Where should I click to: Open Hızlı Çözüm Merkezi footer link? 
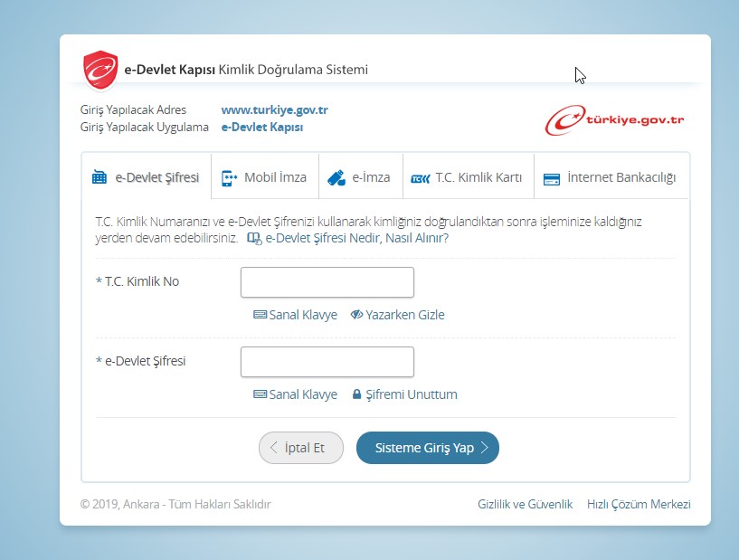click(x=639, y=504)
